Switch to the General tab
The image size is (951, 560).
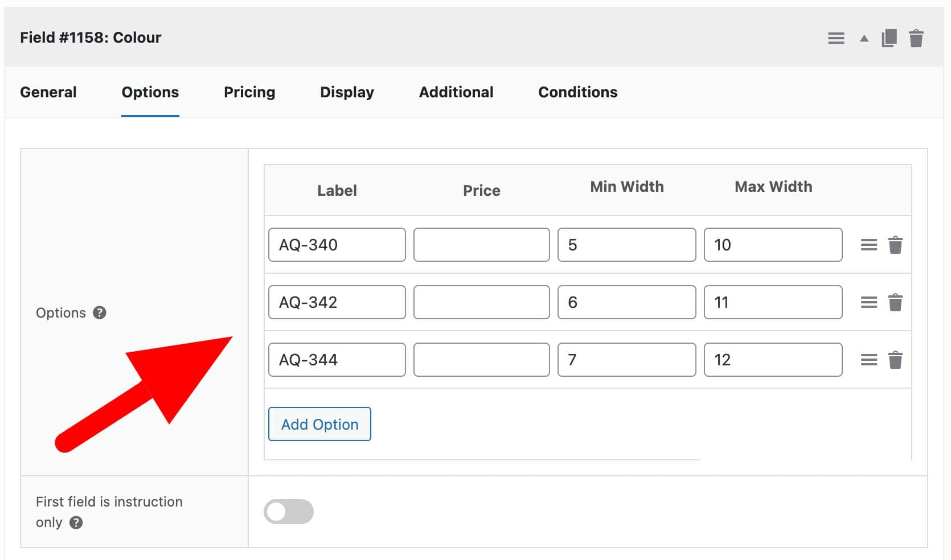click(48, 92)
